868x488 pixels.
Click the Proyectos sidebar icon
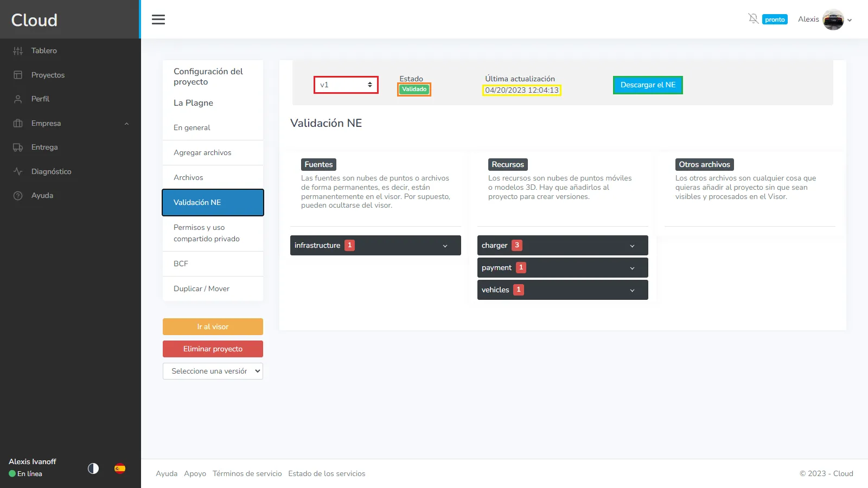(x=18, y=75)
